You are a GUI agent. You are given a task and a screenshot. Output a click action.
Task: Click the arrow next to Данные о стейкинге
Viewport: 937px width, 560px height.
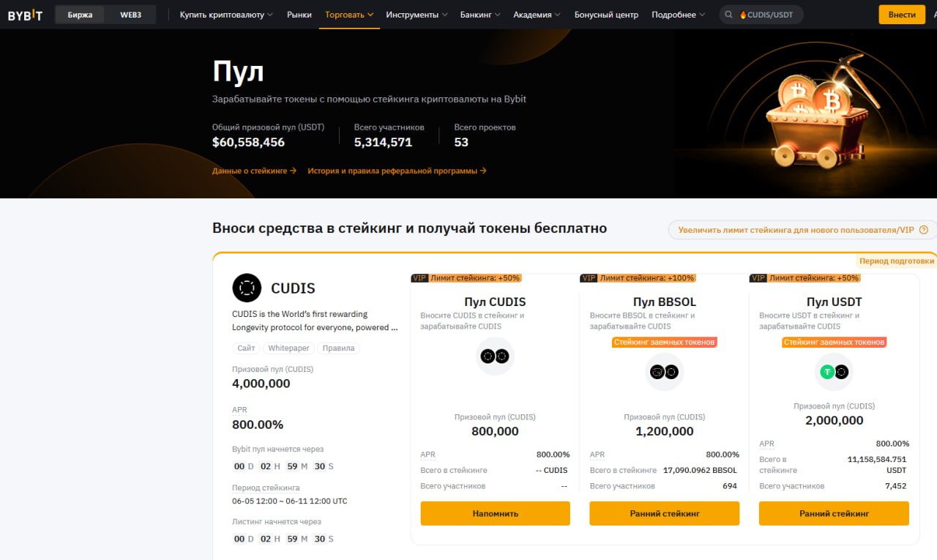click(x=293, y=171)
